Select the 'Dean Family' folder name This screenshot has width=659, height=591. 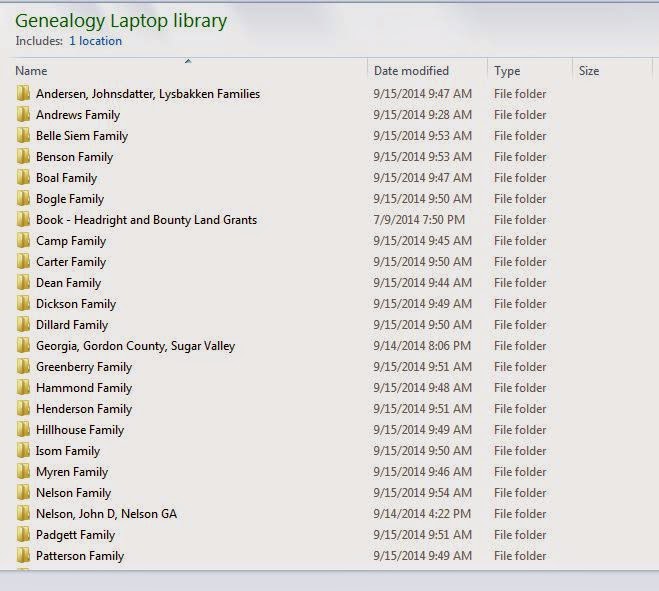[69, 283]
